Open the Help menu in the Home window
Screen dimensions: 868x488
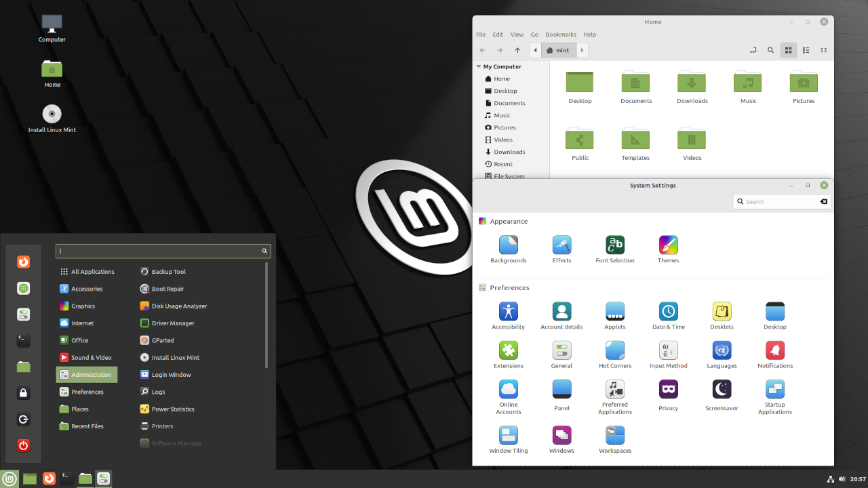tap(590, 35)
